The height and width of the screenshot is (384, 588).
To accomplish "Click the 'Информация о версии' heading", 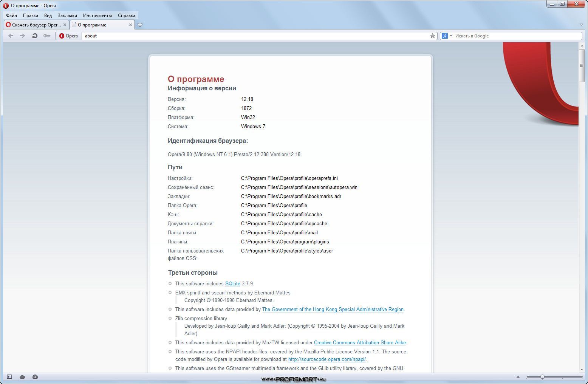I will coord(202,88).
